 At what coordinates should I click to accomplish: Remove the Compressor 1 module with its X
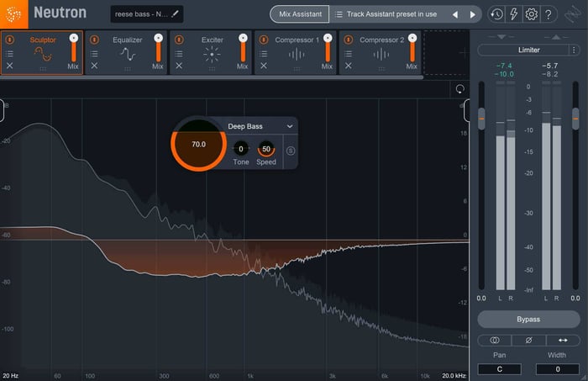tap(264, 66)
